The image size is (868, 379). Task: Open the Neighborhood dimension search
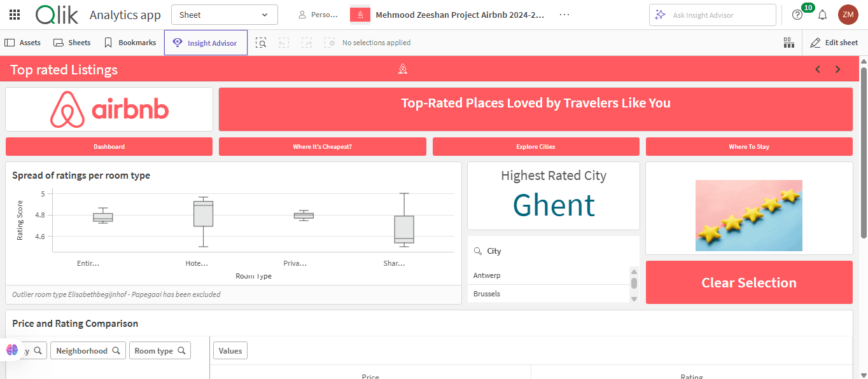coord(88,350)
